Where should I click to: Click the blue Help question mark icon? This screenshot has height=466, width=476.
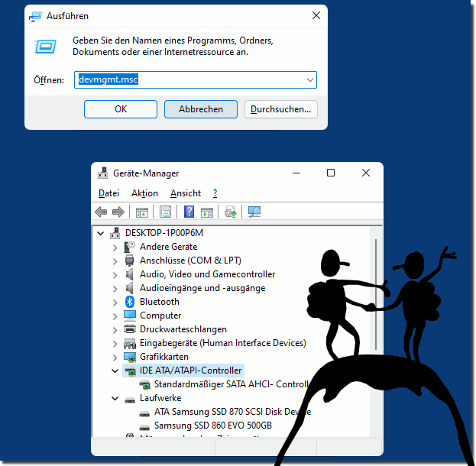coord(189,212)
